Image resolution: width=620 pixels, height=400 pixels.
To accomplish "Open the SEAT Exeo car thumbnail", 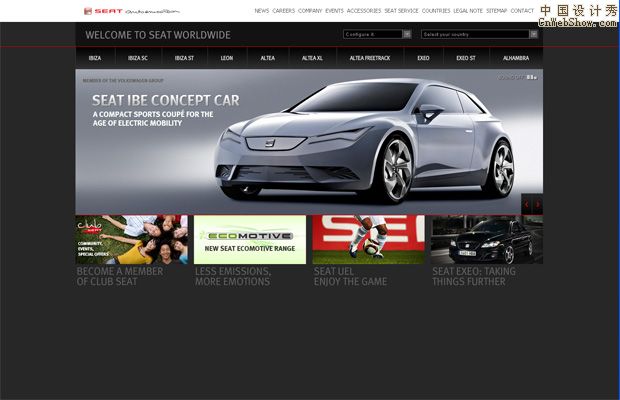I will click(487, 240).
